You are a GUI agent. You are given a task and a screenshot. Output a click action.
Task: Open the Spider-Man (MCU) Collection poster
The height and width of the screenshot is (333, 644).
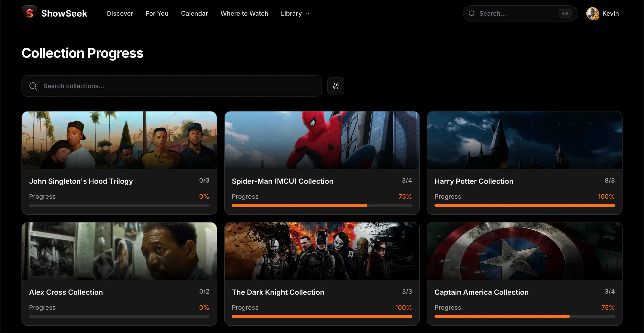click(322, 140)
